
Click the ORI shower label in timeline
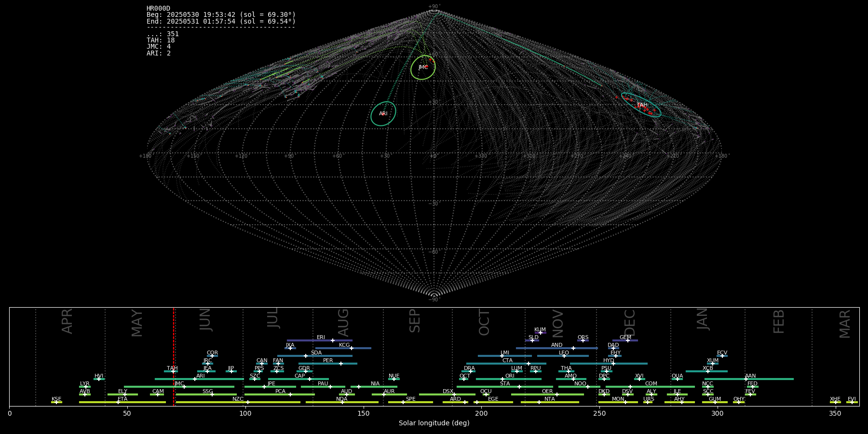tap(510, 376)
